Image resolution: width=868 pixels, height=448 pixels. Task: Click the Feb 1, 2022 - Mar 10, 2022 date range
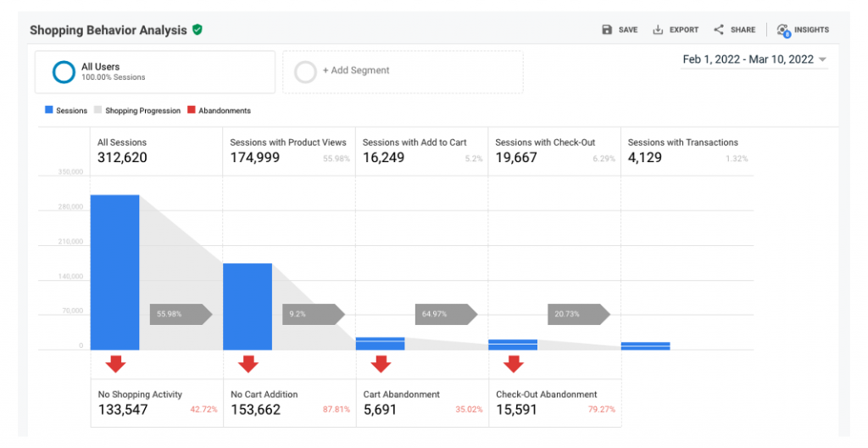[x=748, y=59]
